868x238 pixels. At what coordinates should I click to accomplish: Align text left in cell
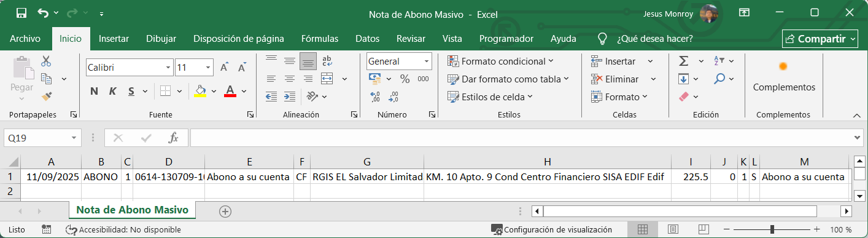coord(271,79)
